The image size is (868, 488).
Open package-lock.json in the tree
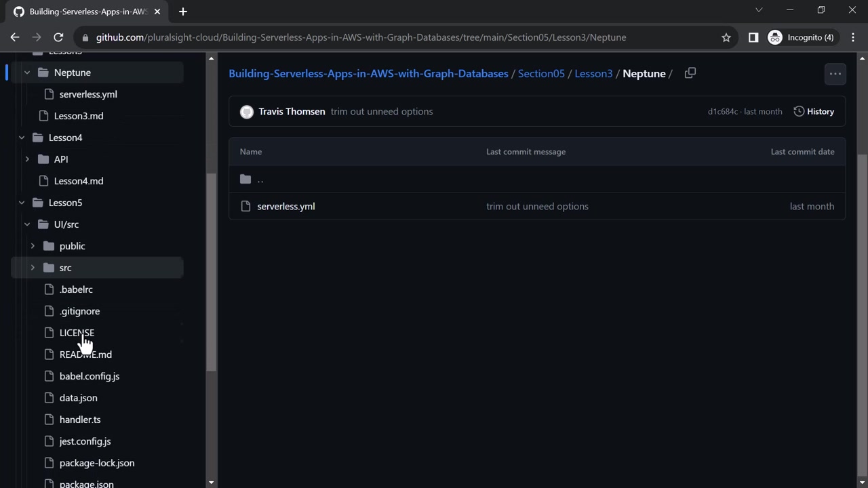[x=97, y=463]
